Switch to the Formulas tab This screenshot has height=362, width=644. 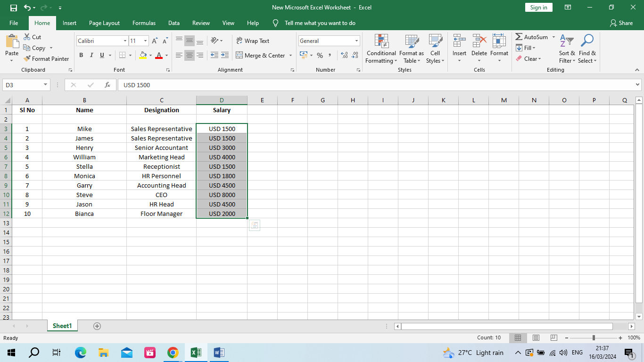click(x=144, y=23)
